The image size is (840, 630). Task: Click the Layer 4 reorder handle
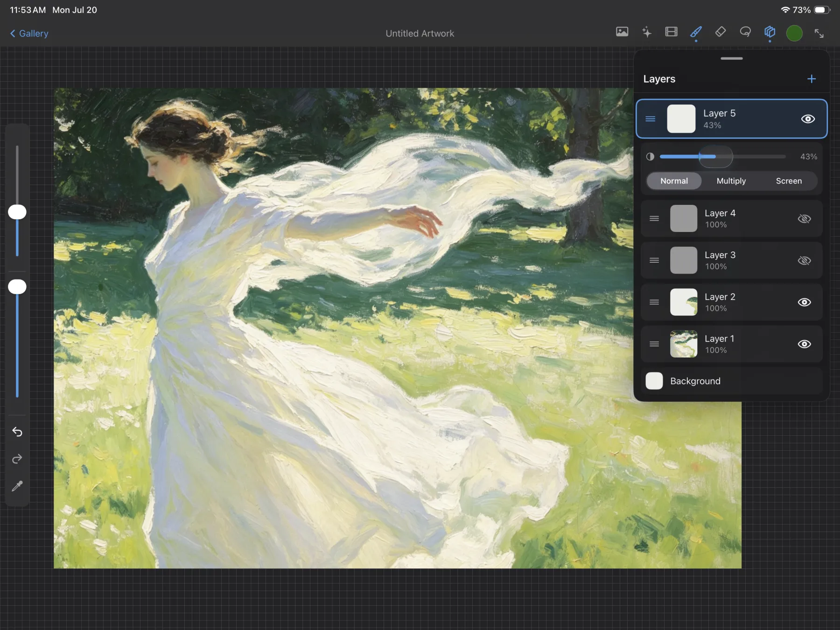654,219
